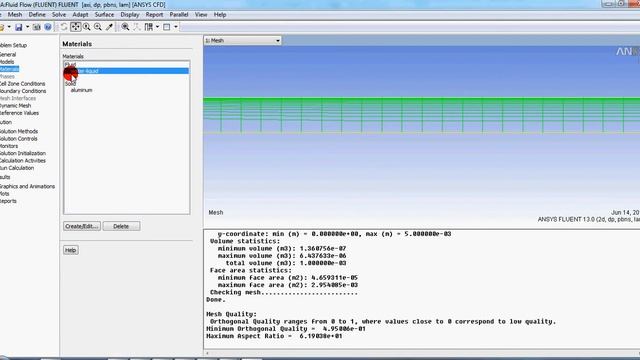Image resolution: width=640 pixels, height=360 pixels.
Task: Select the Probe tool icon
Action: tap(109, 27)
